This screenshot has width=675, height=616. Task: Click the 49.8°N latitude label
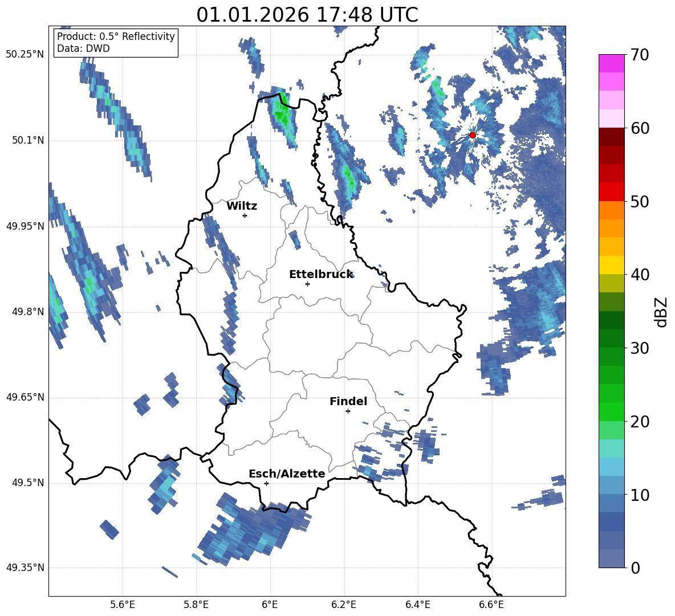tap(28, 312)
